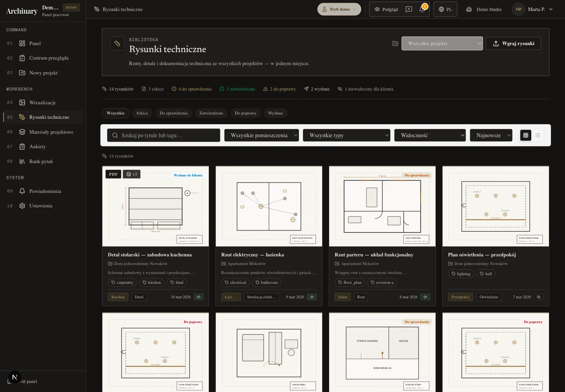Switch to grid view
The width and height of the screenshot is (565, 392).
(x=526, y=135)
